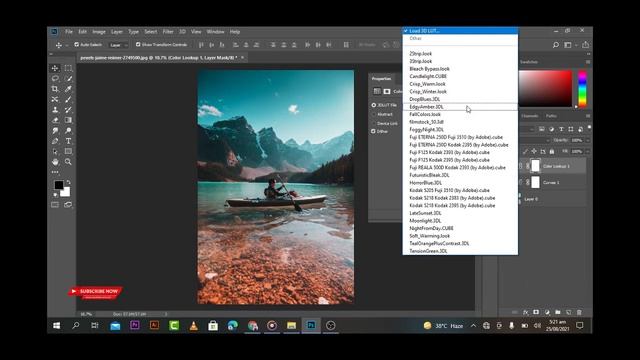Choose Load 3D LUT... option

tap(460, 31)
